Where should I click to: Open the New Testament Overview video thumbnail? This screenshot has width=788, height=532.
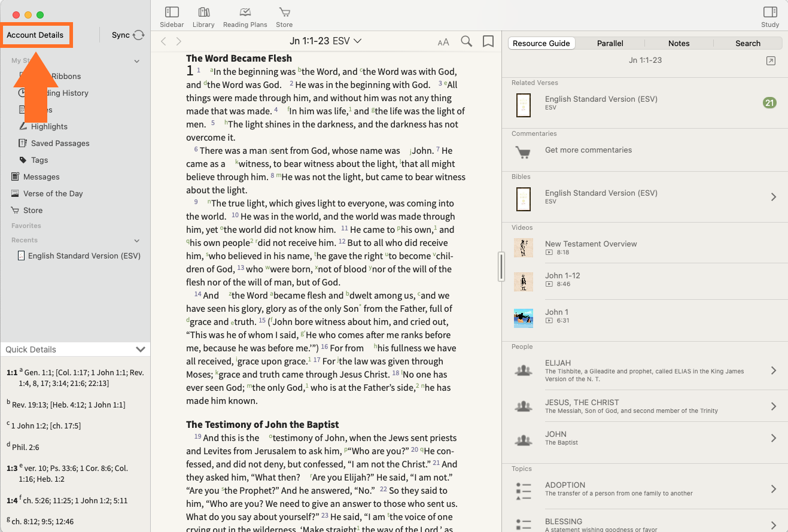pyautogui.click(x=524, y=248)
